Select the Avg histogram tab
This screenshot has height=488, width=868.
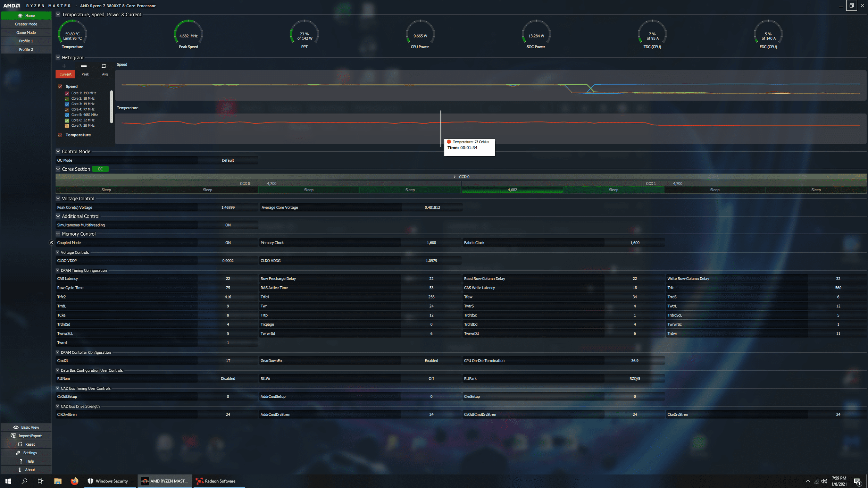pos(105,74)
